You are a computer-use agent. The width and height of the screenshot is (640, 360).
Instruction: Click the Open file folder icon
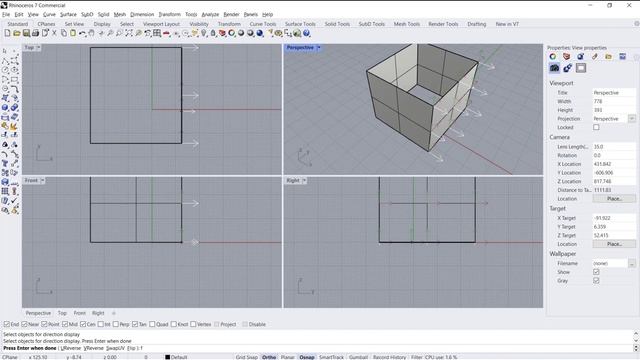17,33
